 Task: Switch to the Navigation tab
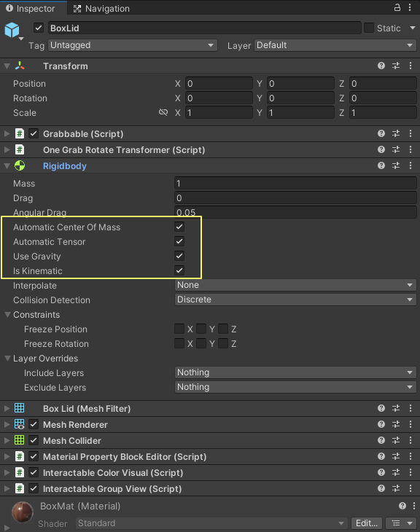[102, 8]
